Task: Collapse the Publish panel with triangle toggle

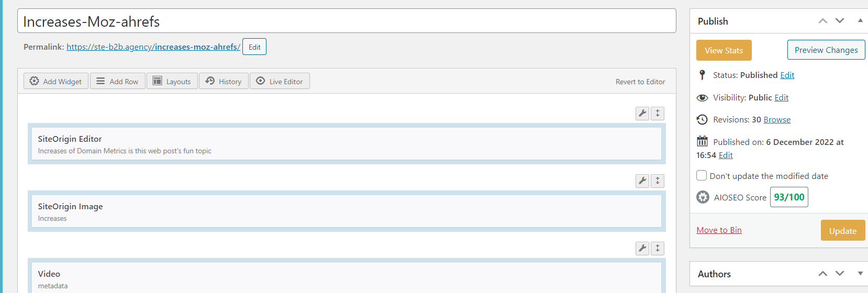Action: [860, 21]
